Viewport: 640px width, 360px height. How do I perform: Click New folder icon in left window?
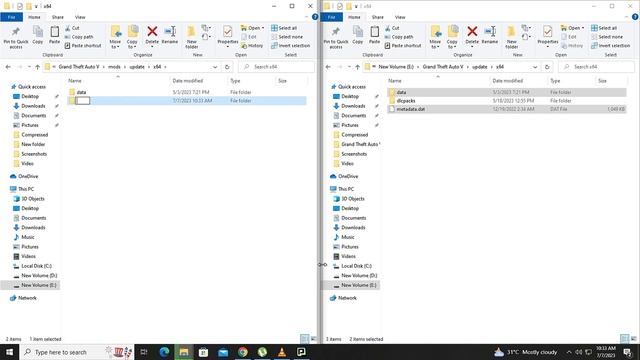pyautogui.click(x=191, y=37)
